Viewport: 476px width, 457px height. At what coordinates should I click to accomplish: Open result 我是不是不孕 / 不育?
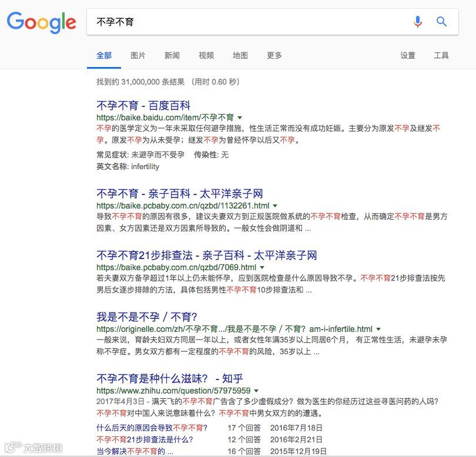[147, 317]
